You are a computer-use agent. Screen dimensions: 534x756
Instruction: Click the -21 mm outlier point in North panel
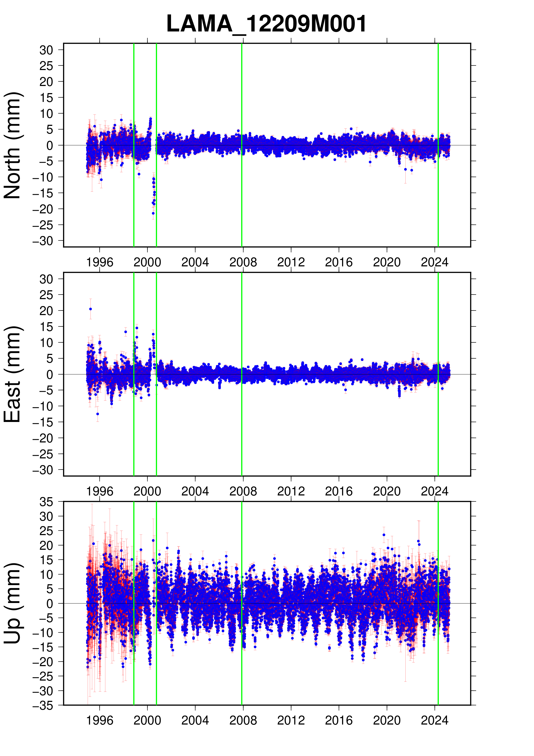[153, 213]
